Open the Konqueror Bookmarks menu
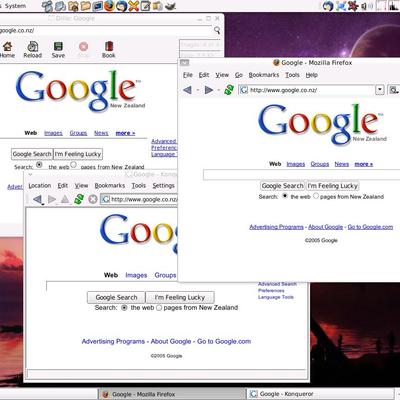400x400 pixels. tap(110, 186)
